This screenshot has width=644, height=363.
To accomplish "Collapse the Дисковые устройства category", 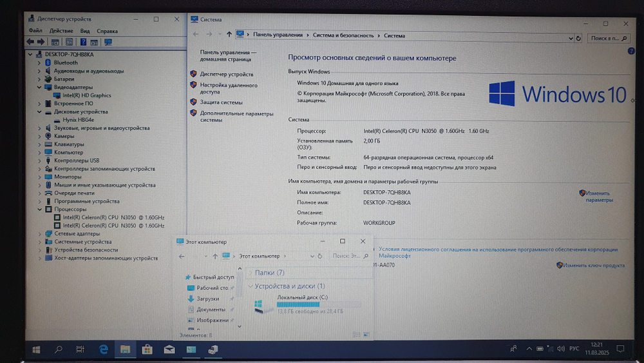I will 39,112.
